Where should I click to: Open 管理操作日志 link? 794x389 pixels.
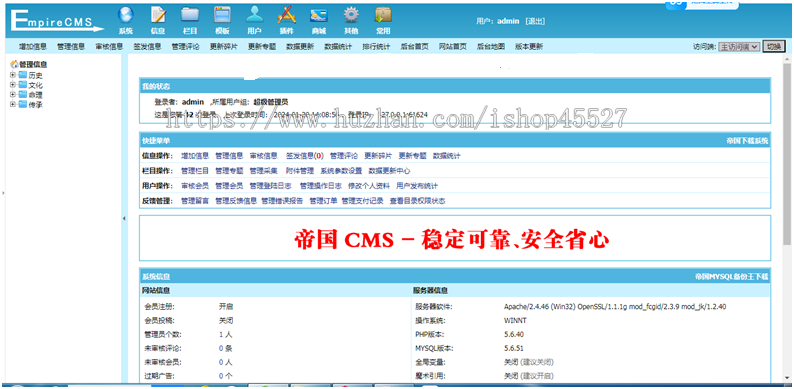coord(321,186)
